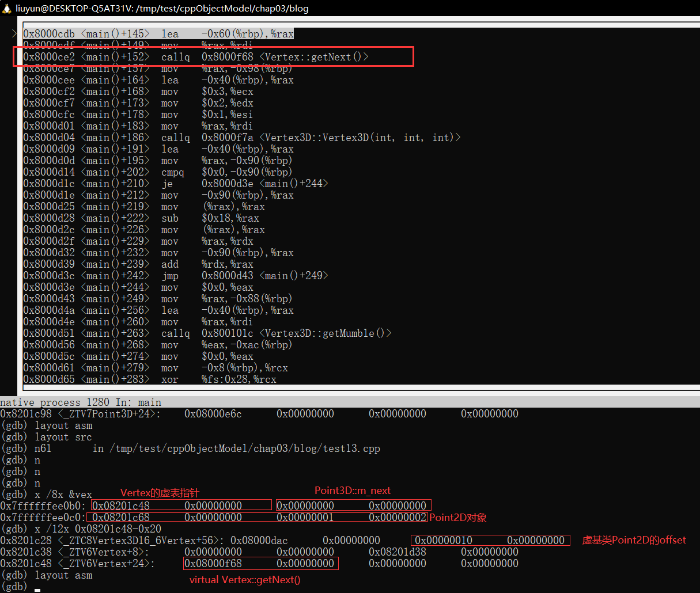Click the red 'virtual Vertex::getNext()' annotation

[245, 580]
